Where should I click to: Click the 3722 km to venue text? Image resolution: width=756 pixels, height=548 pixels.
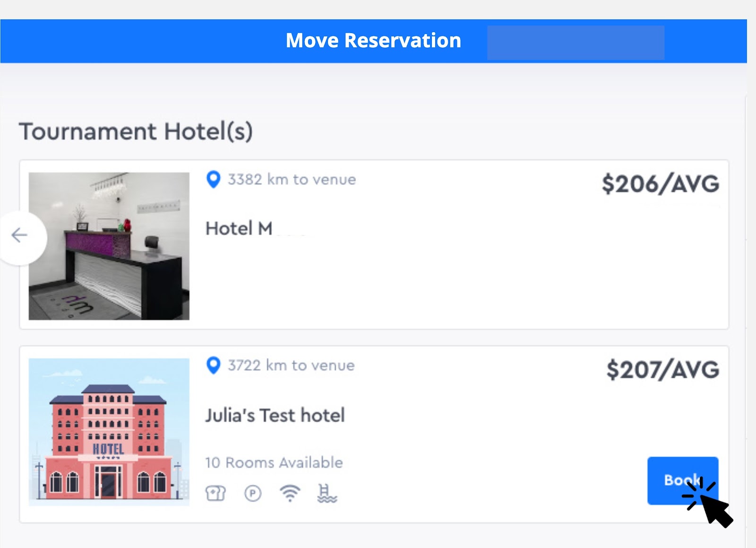click(291, 365)
